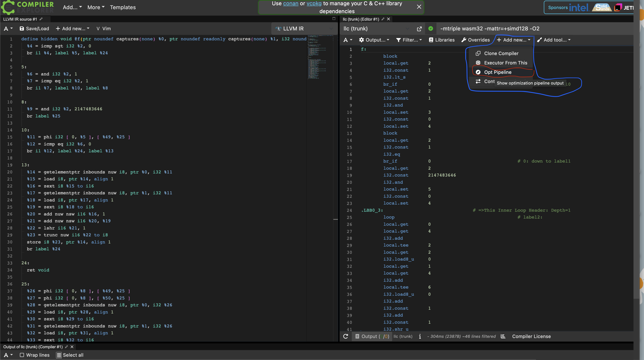644x360 pixels.
Task: Toggle Vim mode in the editor
Action: [x=104, y=29]
